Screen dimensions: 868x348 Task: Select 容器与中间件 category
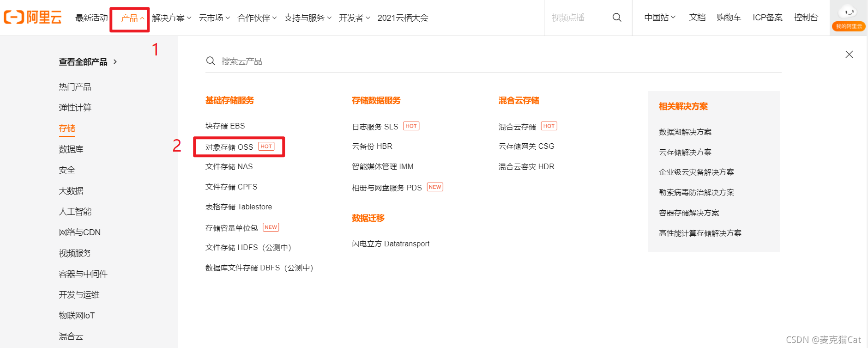[83, 274]
